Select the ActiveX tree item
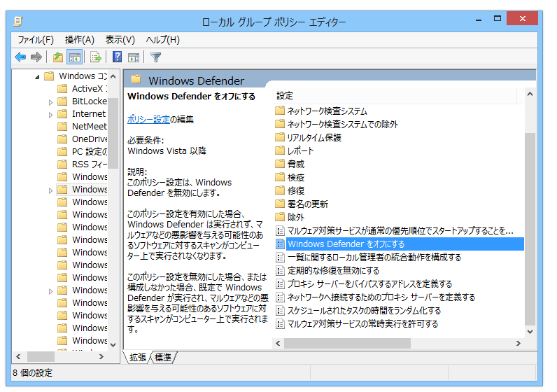The height and width of the screenshot is (392, 557). pos(83,88)
